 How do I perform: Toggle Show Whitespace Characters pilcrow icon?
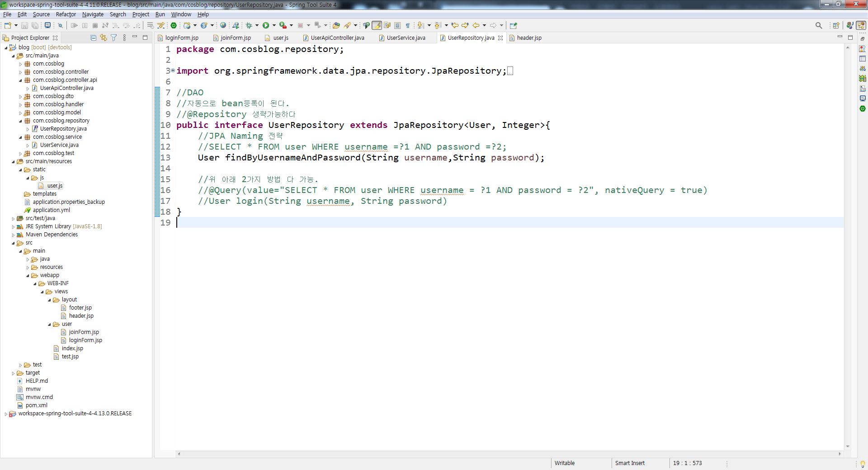[x=408, y=25]
